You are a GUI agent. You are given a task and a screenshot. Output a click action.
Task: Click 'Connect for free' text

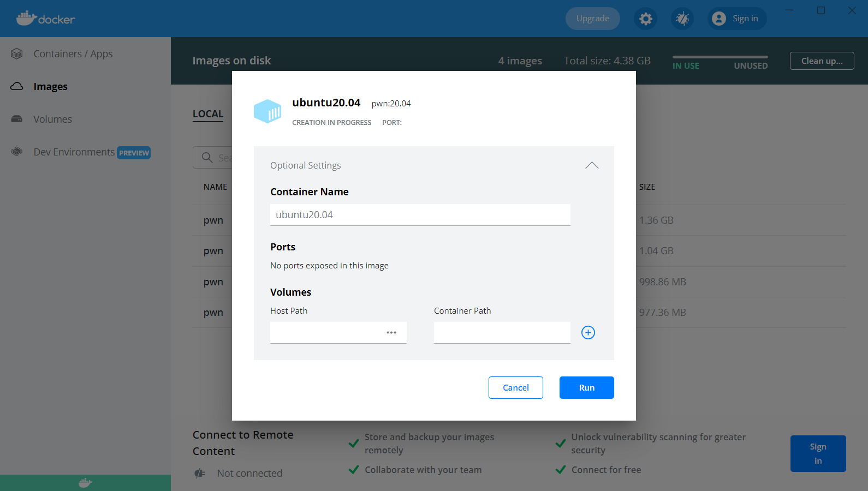point(606,470)
